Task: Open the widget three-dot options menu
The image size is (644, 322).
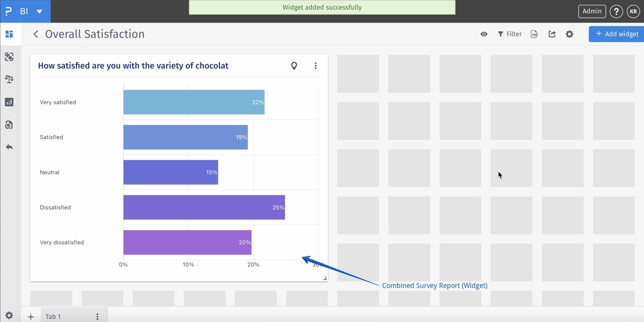Action: [316, 66]
